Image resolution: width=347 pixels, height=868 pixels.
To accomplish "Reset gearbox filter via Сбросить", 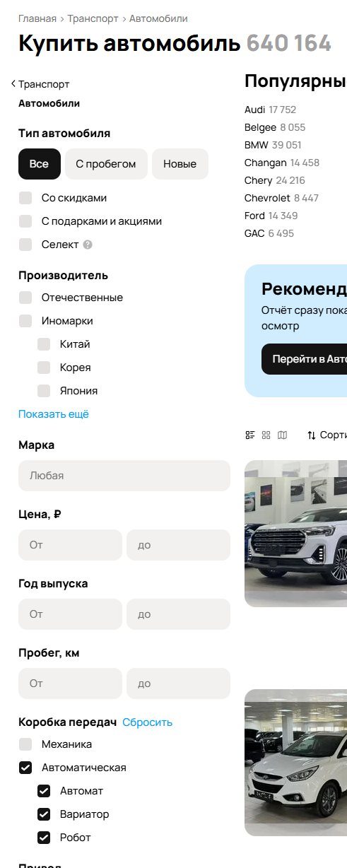I will pyautogui.click(x=148, y=722).
